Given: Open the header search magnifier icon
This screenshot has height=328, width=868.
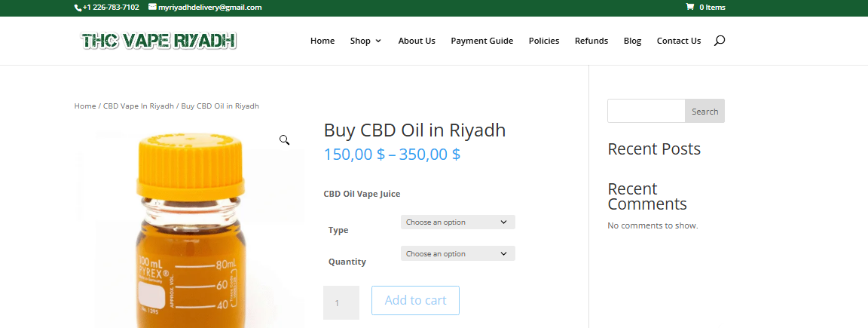Looking at the screenshot, I should coord(720,41).
